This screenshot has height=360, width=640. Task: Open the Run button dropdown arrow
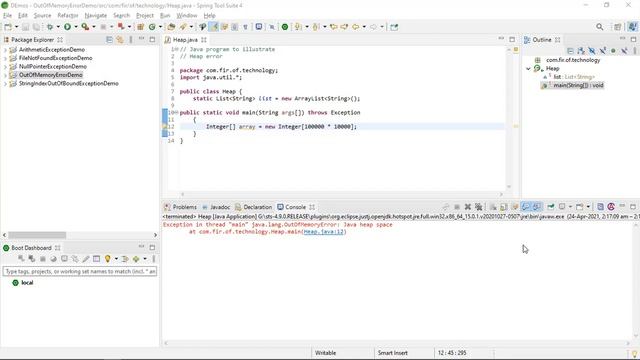coord(76,27)
